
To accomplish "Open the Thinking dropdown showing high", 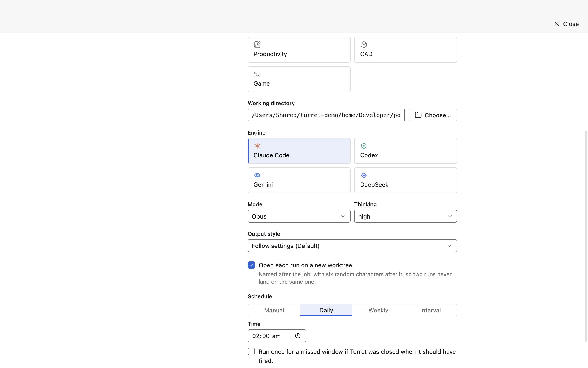I will (405, 216).
